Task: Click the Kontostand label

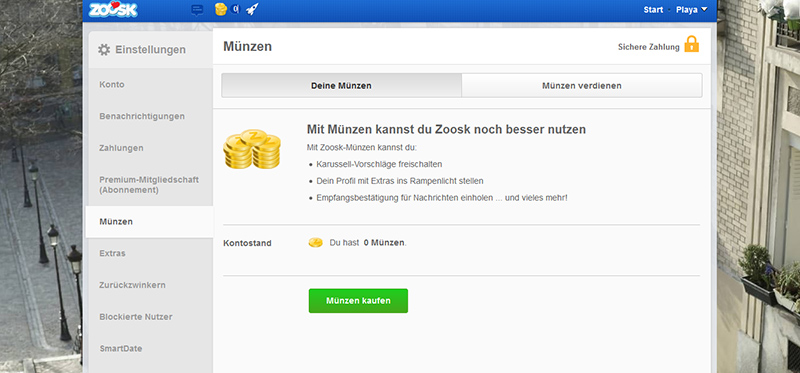Action: click(x=247, y=243)
